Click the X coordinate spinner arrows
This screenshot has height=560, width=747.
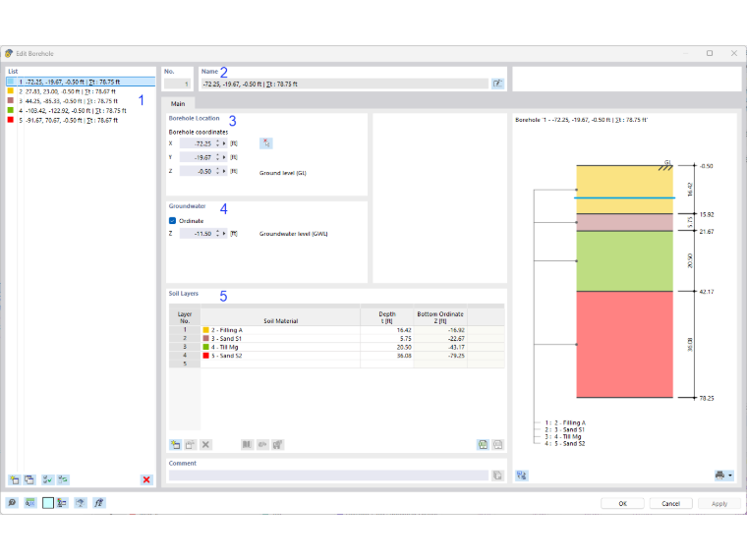[x=218, y=143]
